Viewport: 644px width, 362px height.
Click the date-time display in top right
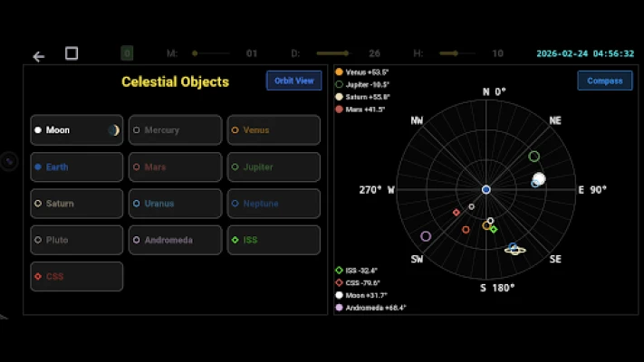584,54
